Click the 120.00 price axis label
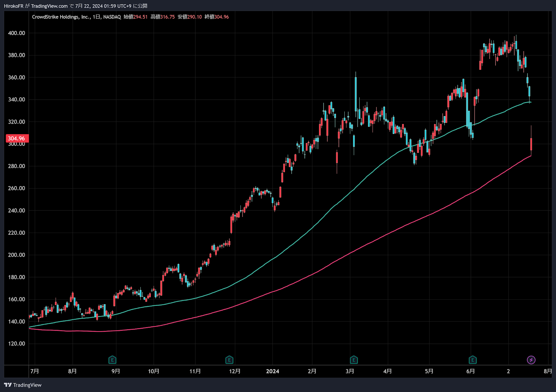The height and width of the screenshot is (392, 556). click(x=17, y=344)
